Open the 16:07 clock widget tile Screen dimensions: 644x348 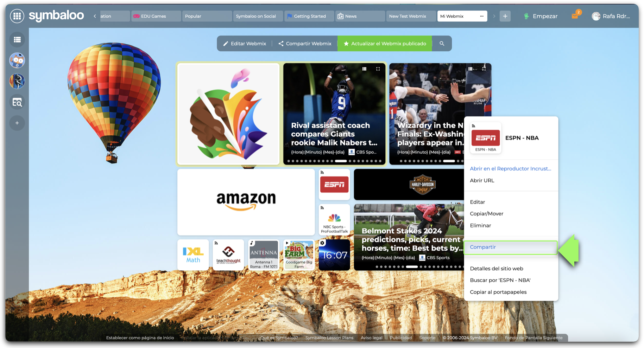point(334,255)
